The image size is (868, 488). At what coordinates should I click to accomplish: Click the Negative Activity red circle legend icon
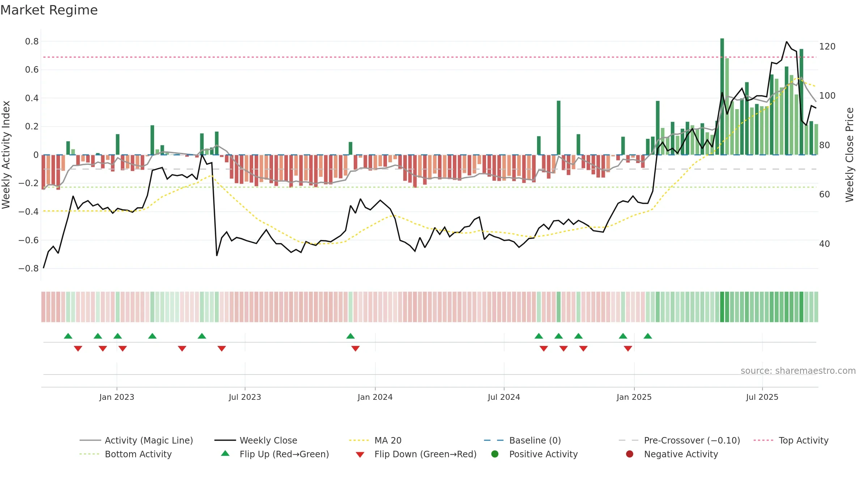[630, 454]
